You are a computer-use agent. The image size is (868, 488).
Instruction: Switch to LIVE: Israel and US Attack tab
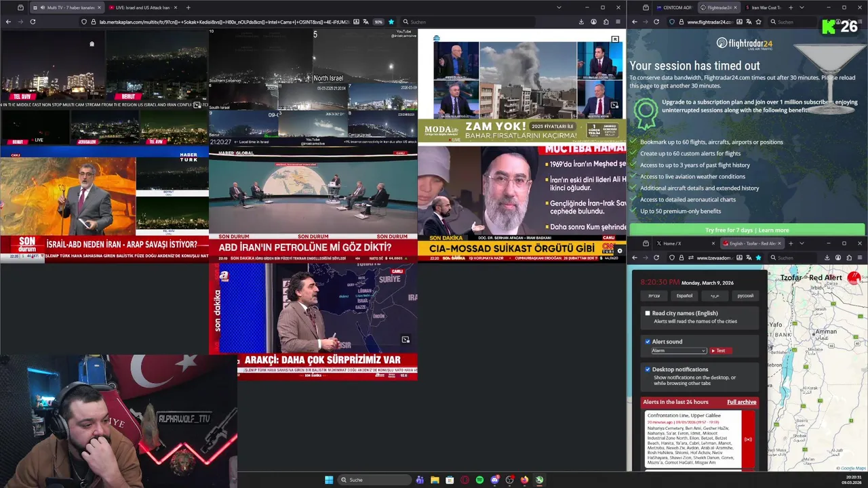pyautogui.click(x=142, y=7)
